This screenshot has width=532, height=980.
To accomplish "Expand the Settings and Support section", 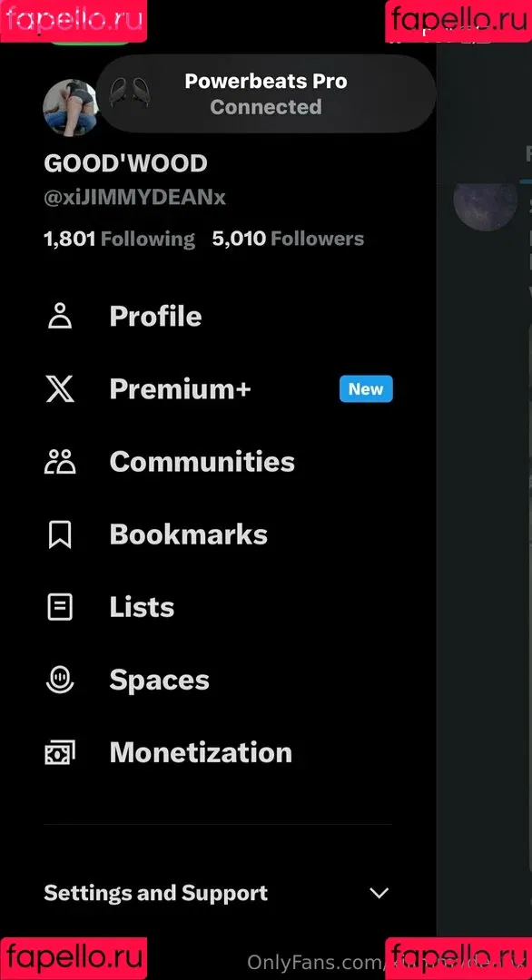I will point(217,893).
